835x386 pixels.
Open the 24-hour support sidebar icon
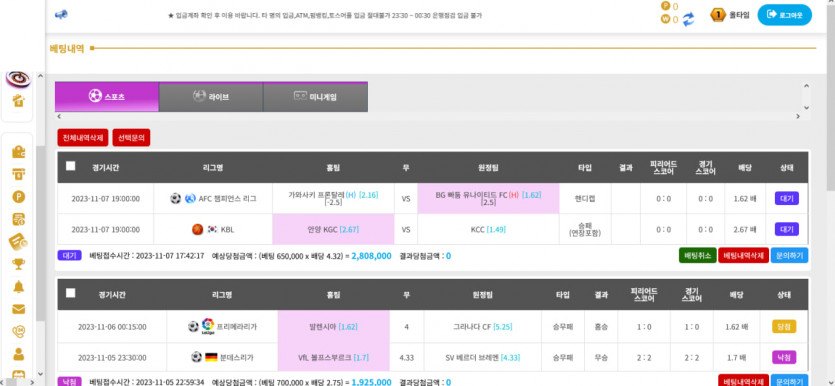(19, 331)
